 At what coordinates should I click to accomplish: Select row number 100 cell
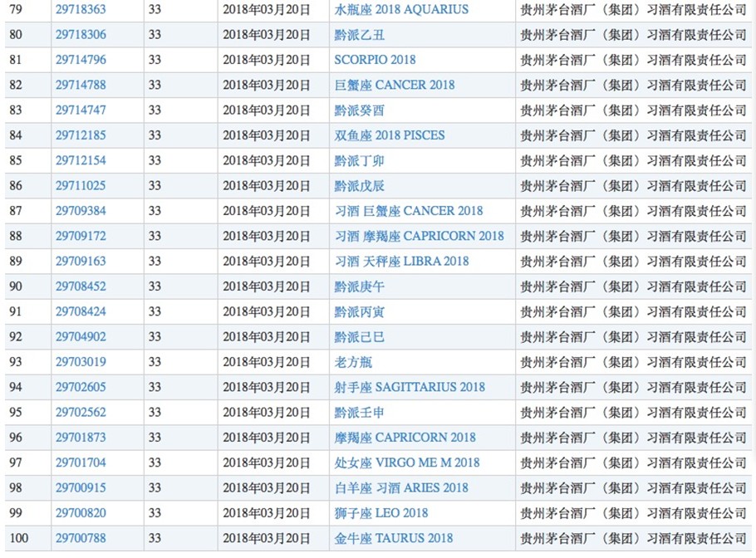click(27, 538)
